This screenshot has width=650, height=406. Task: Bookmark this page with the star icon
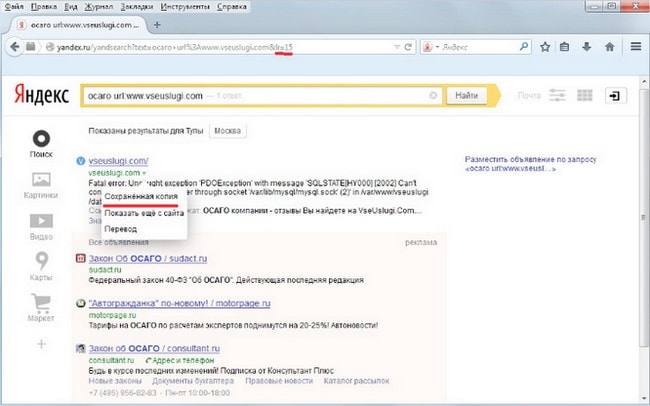point(545,47)
